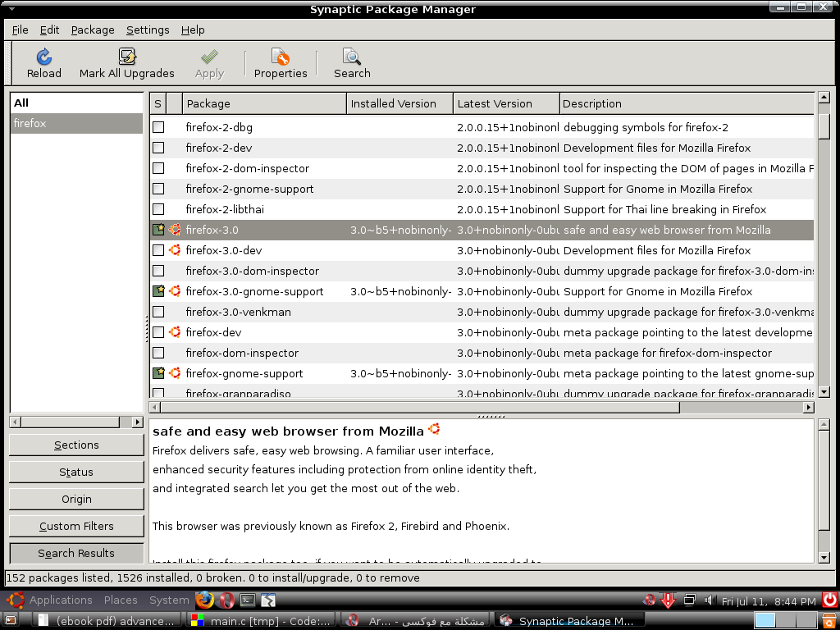Click the Custom Filters button
Image resolution: width=840 pixels, height=630 pixels.
click(x=76, y=526)
